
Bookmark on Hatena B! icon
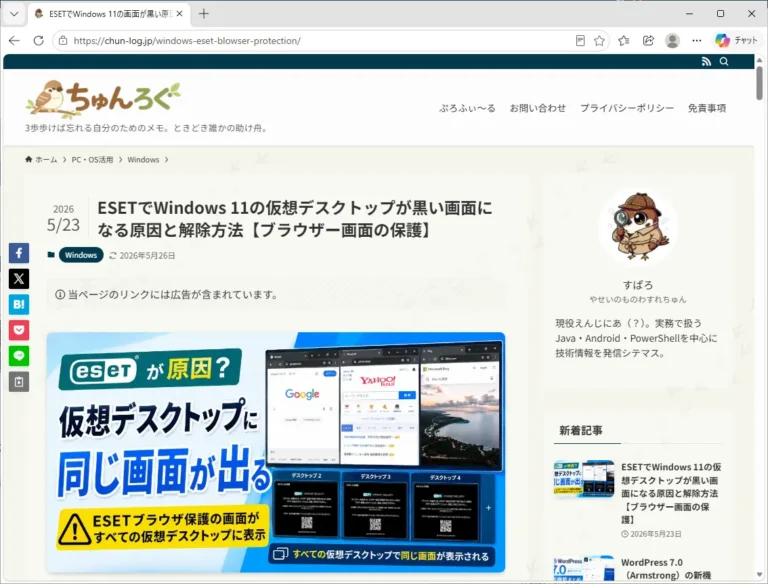19,304
